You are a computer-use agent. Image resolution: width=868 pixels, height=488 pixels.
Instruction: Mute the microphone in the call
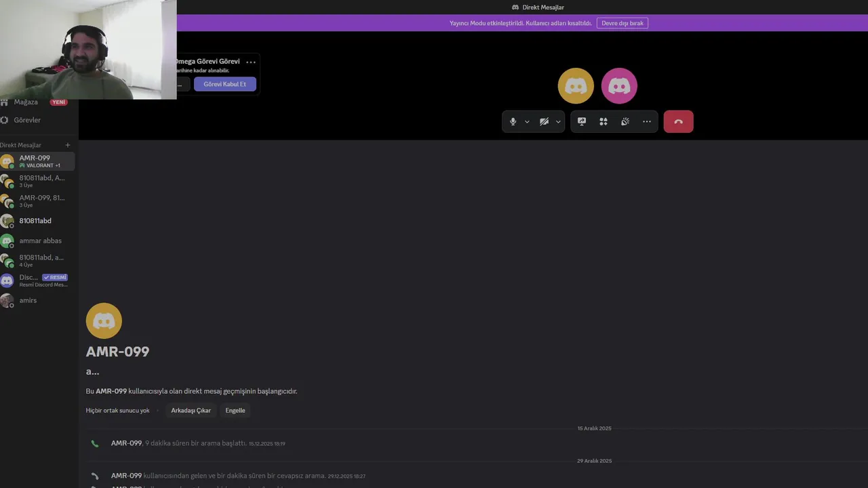(x=513, y=121)
